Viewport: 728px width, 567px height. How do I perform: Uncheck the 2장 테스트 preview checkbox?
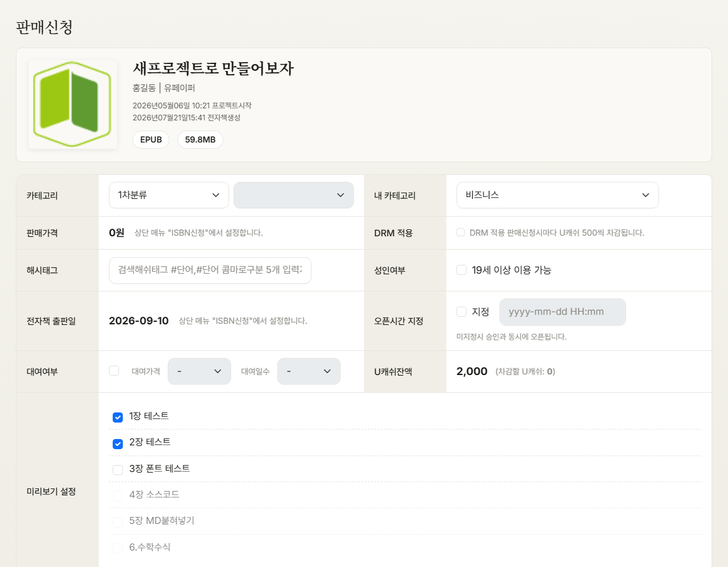[x=118, y=444]
